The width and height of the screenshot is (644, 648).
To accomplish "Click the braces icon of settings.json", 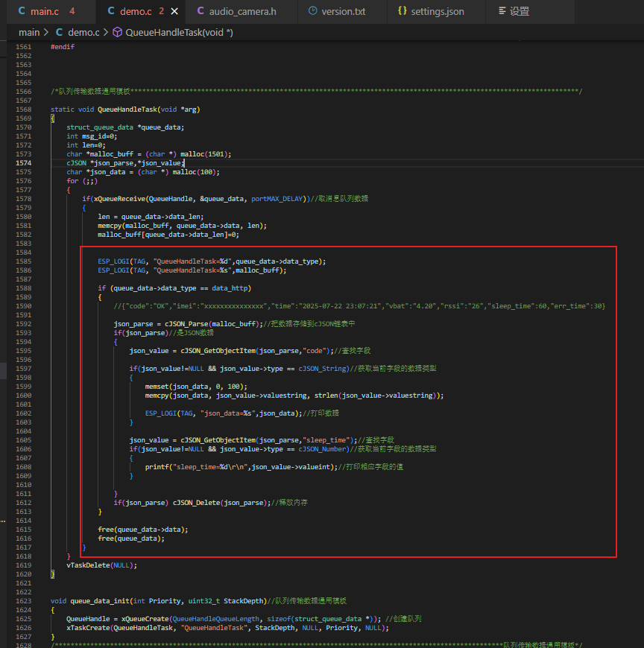I will tap(402, 10).
